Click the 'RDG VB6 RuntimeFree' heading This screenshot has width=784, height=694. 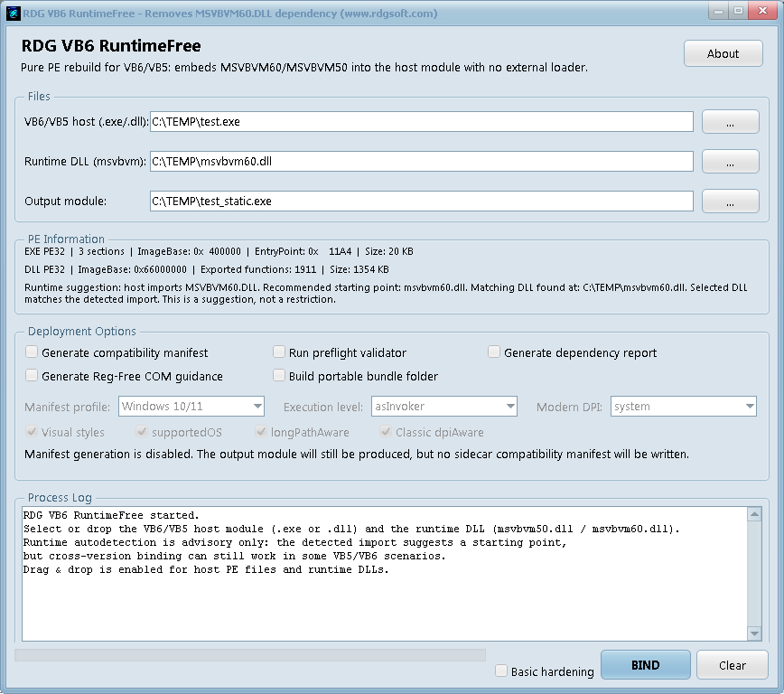[x=111, y=46]
